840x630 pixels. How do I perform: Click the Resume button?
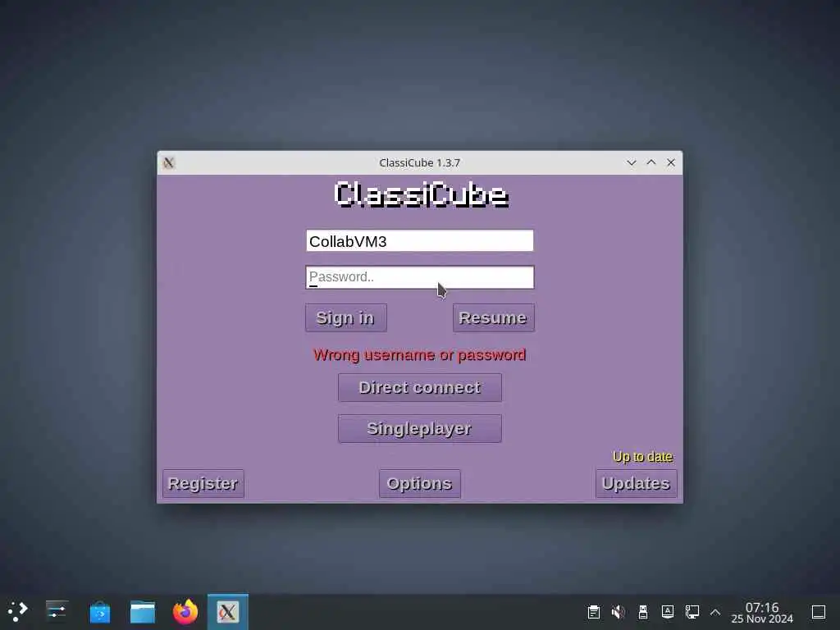(493, 317)
